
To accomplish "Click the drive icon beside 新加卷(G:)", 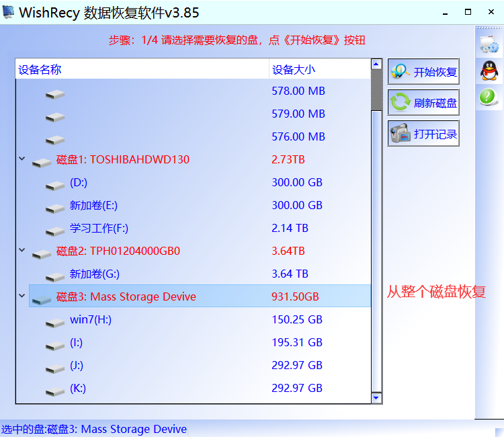I will click(55, 277).
